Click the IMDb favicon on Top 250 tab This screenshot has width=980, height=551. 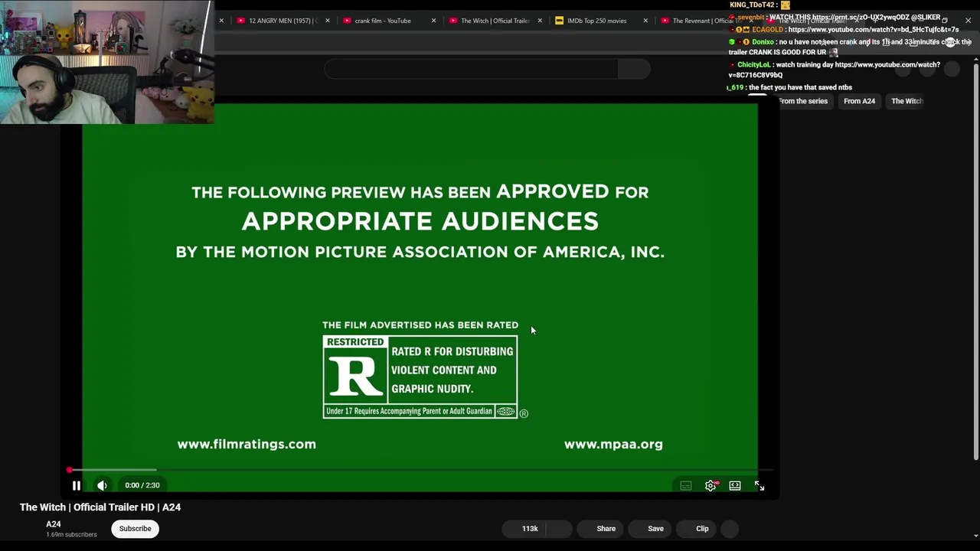(x=559, y=21)
